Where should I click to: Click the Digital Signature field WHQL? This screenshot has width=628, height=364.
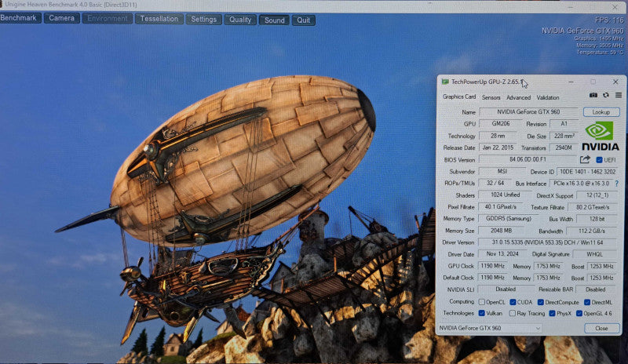(595, 254)
